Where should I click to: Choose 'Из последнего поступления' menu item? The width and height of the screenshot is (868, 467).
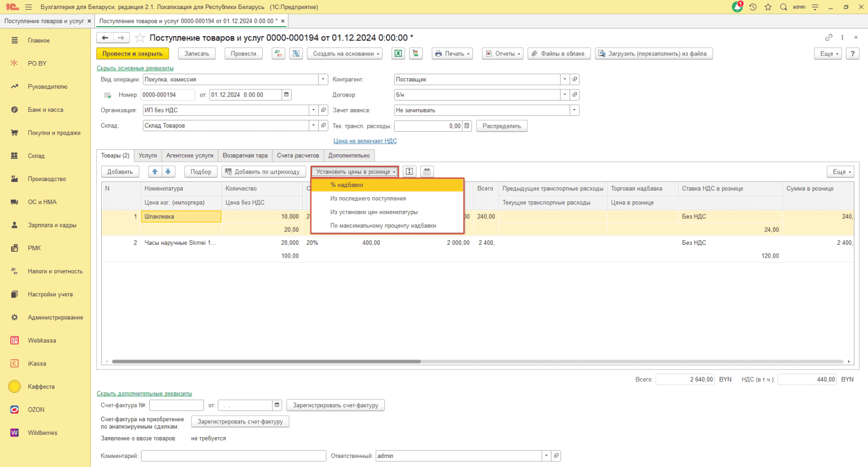click(368, 198)
